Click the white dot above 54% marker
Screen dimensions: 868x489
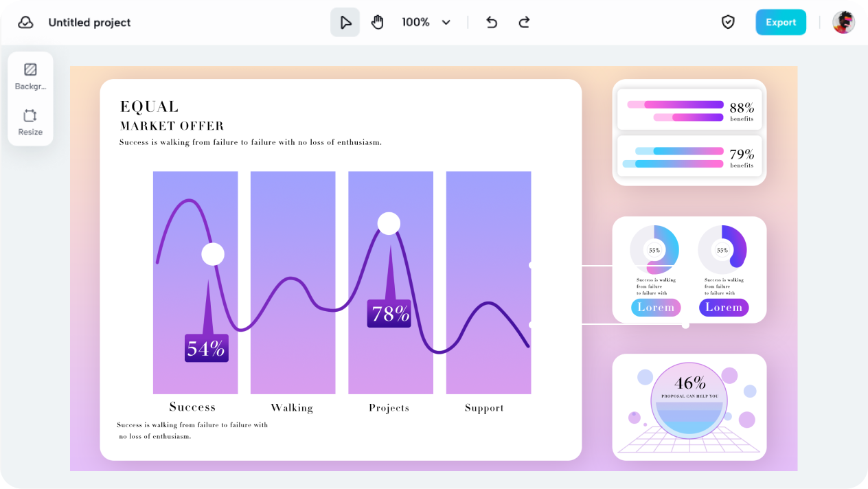(213, 254)
